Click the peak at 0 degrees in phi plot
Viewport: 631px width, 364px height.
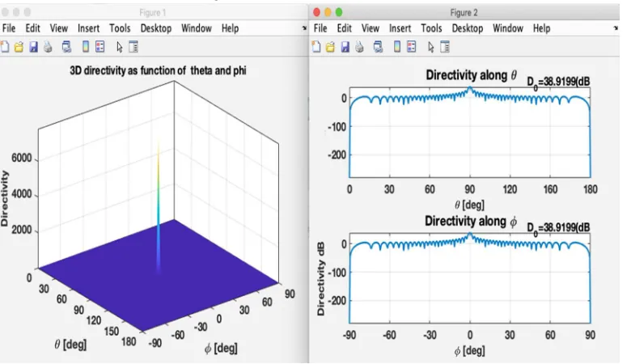point(470,235)
